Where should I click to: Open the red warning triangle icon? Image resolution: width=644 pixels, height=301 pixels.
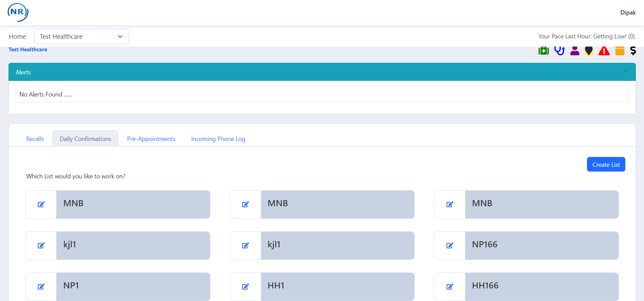[x=604, y=51]
